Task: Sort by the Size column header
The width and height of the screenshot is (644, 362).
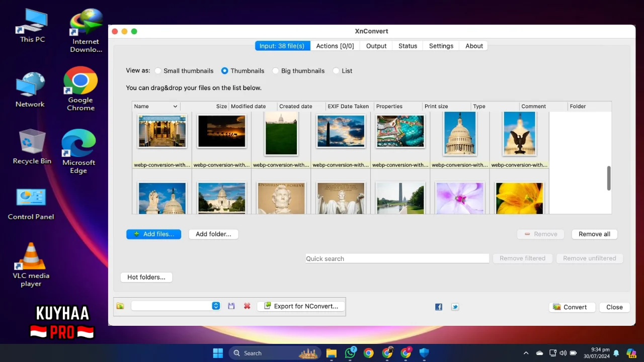Action: click(x=204, y=107)
